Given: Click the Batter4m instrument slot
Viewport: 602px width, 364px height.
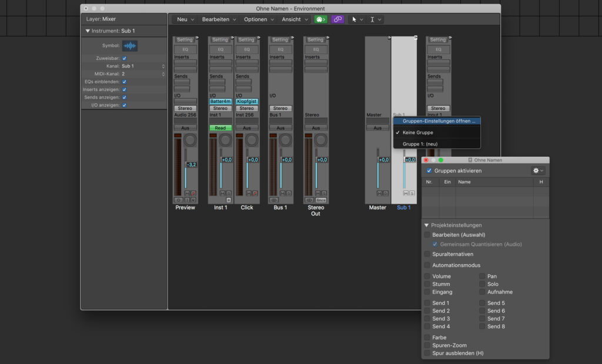Looking at the screenshot, I should tap(220, 101).
